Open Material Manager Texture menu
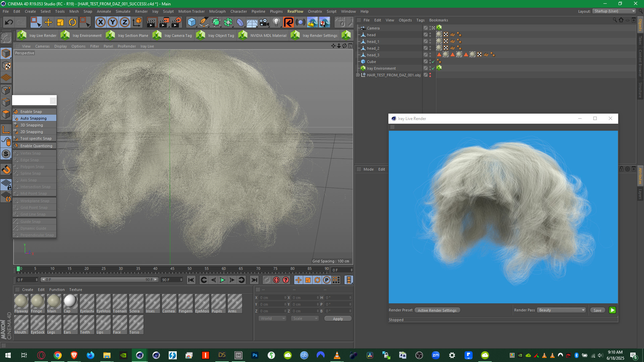 [x=75, y=290]
